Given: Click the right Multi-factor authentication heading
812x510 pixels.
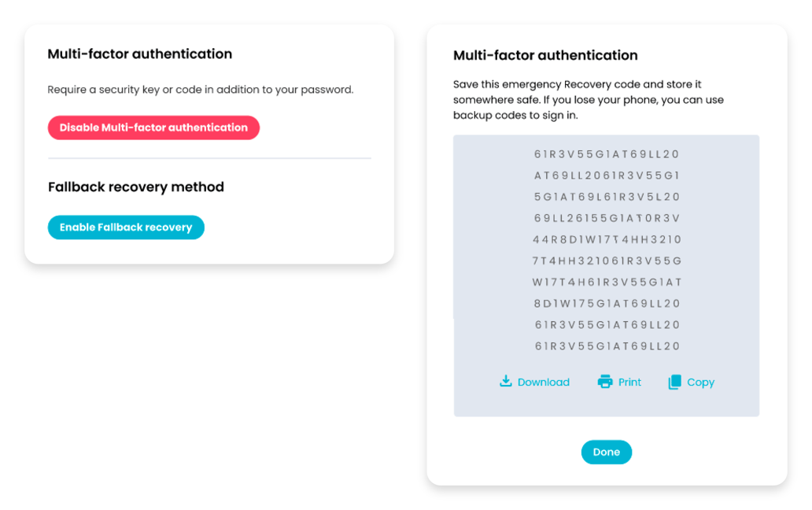Looking at the screenshot, I should pos(544,55).
